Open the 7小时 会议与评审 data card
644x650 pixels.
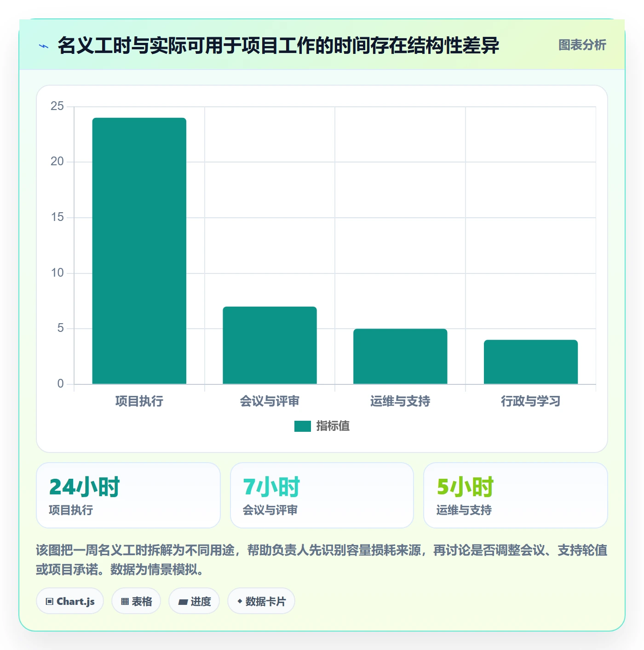coord(322,495)
